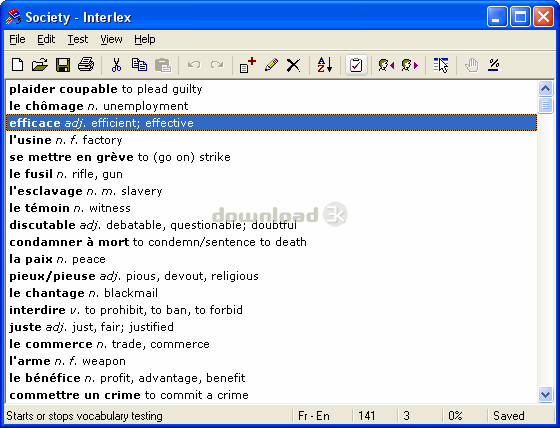Open the File menu

[x=17, y=39]
